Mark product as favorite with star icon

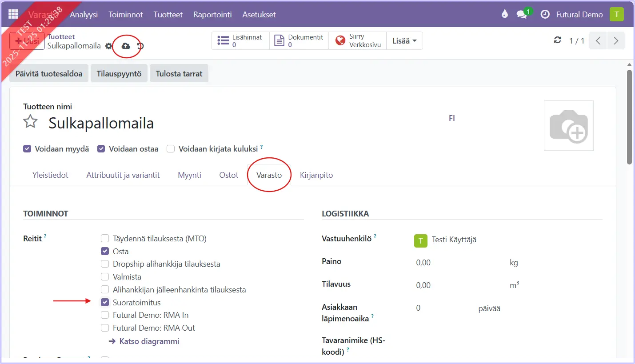(x=30, y=122)
